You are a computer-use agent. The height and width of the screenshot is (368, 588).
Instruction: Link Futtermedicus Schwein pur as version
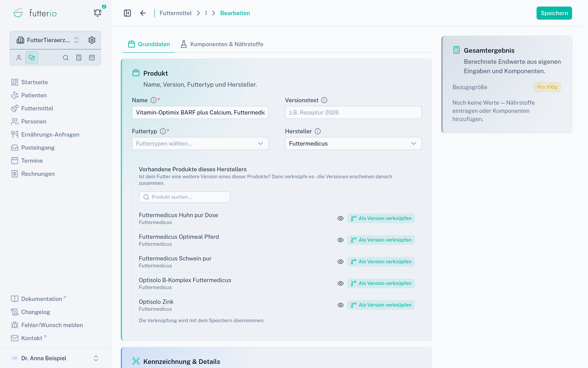pyautogui.click(x=381, y=262)
